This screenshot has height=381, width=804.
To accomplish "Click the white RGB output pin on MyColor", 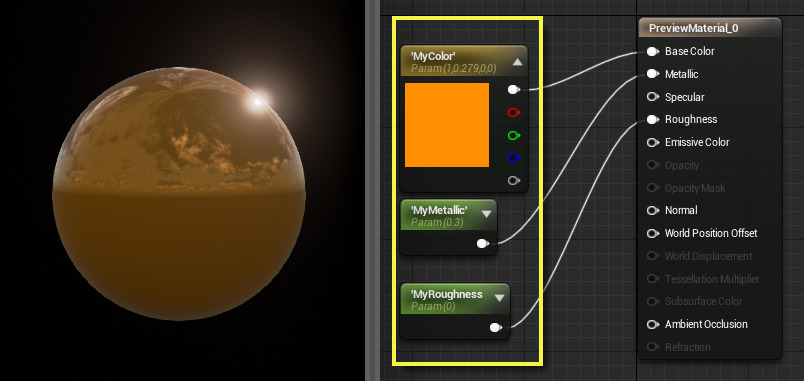I will pos(514,90).
